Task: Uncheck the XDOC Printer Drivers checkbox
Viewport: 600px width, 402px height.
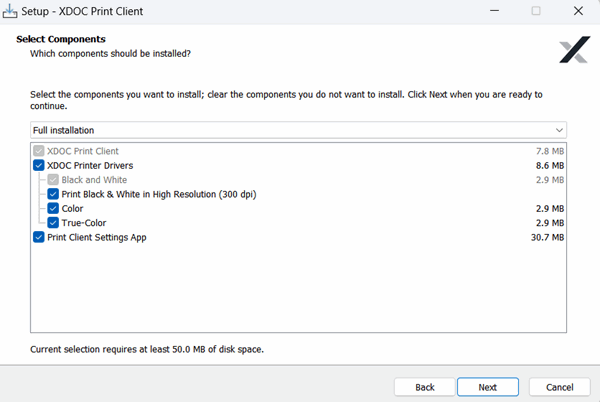Action: 39,165
